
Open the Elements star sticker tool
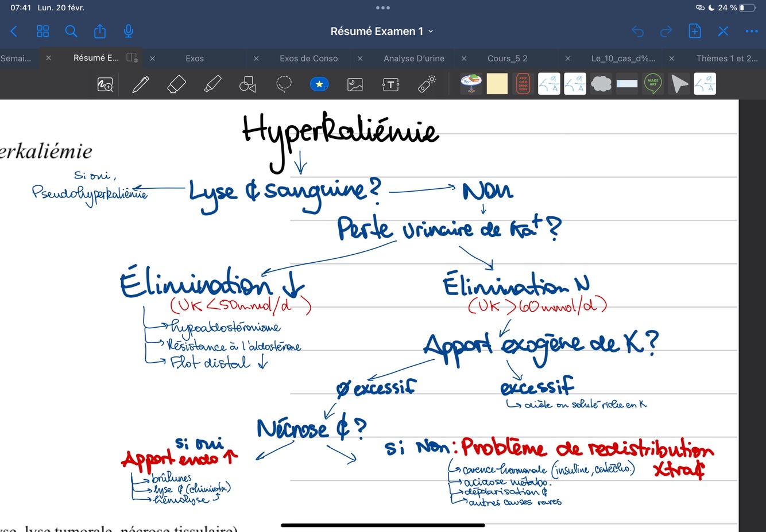pos(319,84)
